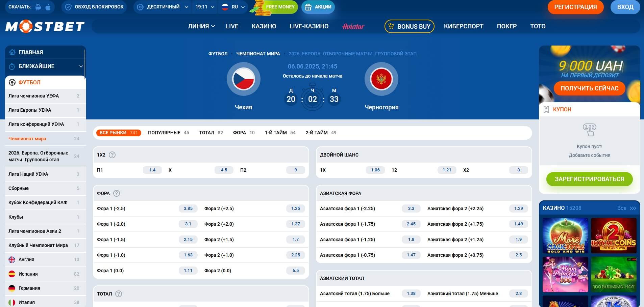
Task: Open 100 Burning Hot casino game
Action: pos(614,274)
